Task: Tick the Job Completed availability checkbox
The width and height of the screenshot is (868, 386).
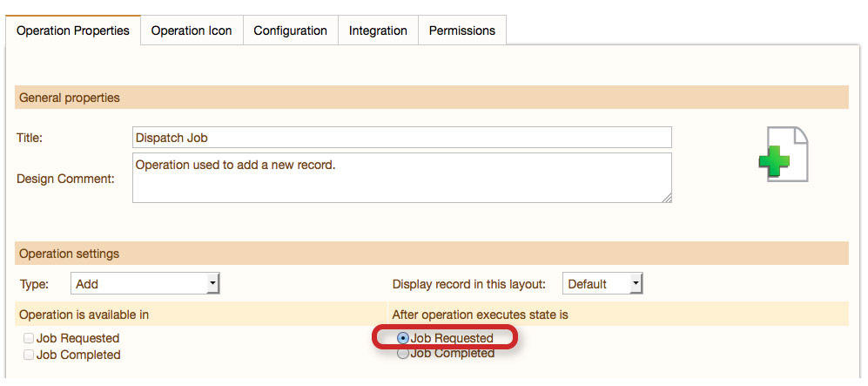Action: coord(29,355)
